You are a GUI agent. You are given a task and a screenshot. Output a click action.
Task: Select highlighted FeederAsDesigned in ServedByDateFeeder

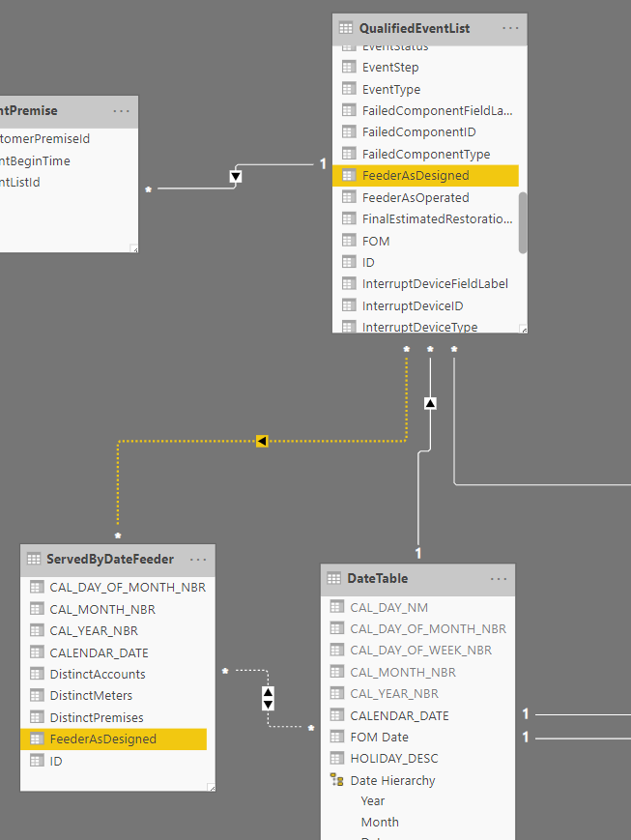point(114,739)
